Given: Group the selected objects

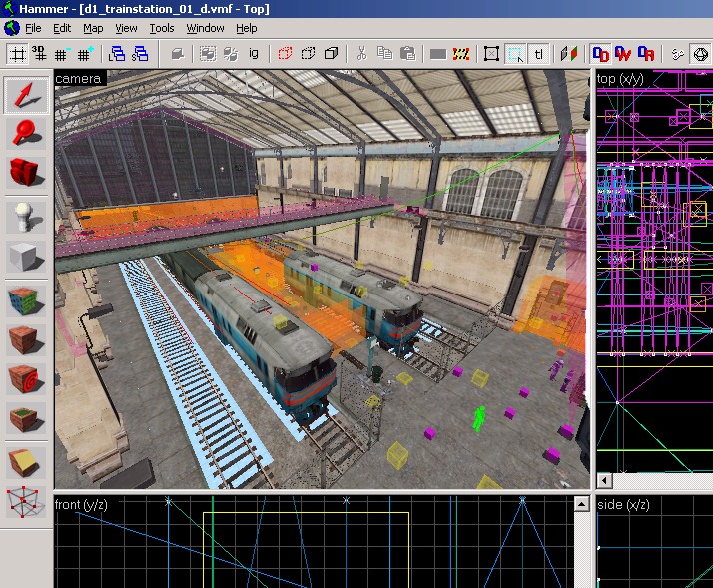Looking at the screenshot, I should (208, 54).
